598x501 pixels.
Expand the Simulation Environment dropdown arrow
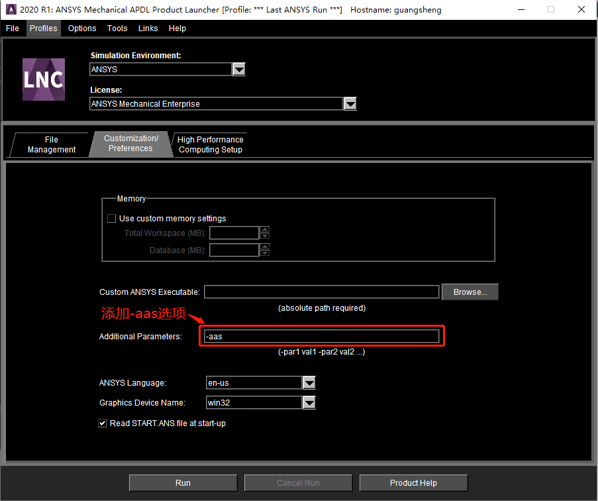click(x=239, y=69)
